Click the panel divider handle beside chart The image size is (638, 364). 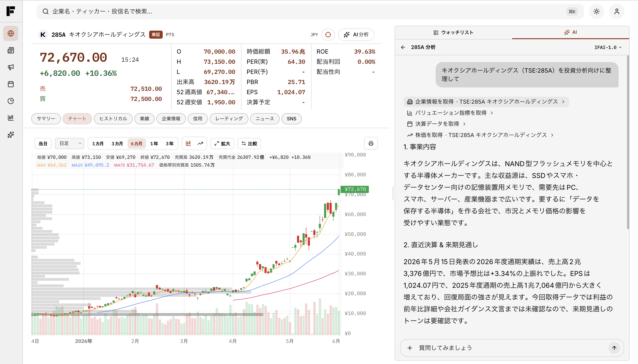point(393,193)
